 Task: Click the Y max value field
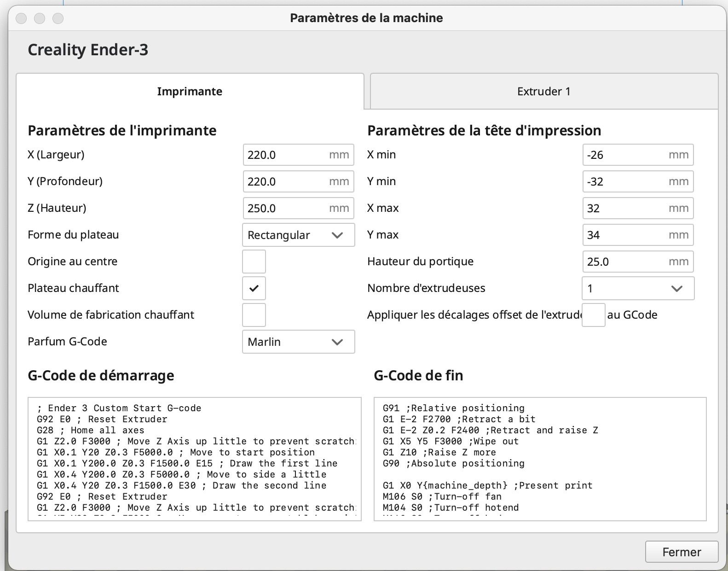(638, 235)
